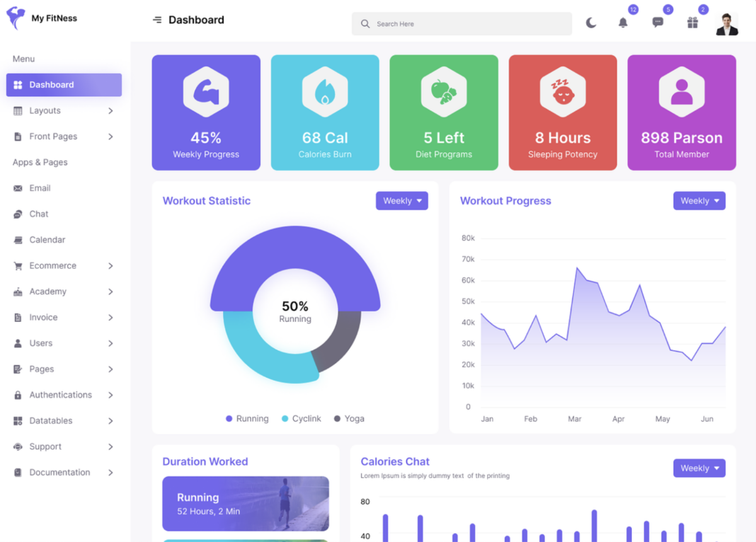Screen dimensions: 756x542
Task: Click the gift rewards icon
Action: (692, 23)
